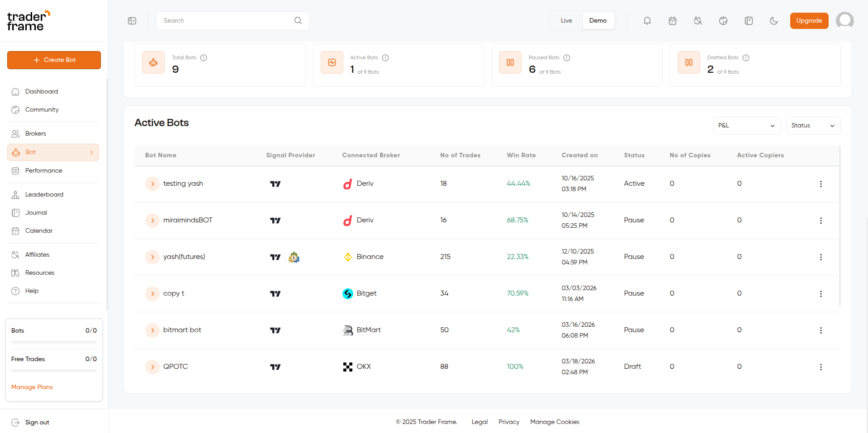Image resolution: width=868 pixels, height=433 pixels.
Task: Switch to Live mode
Action: pos(566,21)
